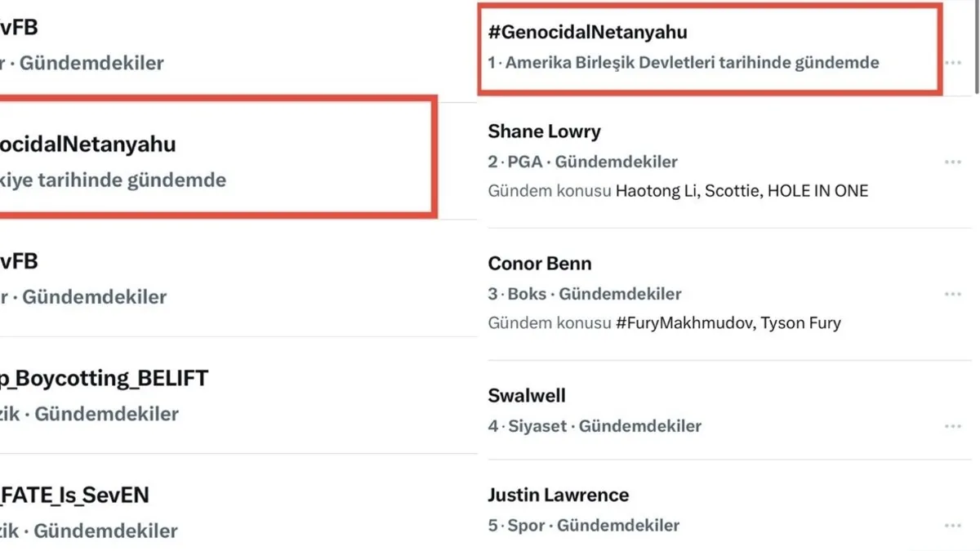This screenshot has height=551, width=980.
Task: Select the Conor Benn trend
Action: pyautogui.click(x=539, y=264)
